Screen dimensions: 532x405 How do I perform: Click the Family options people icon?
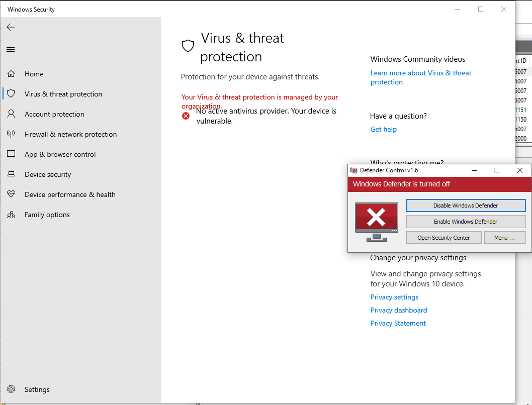11,215
